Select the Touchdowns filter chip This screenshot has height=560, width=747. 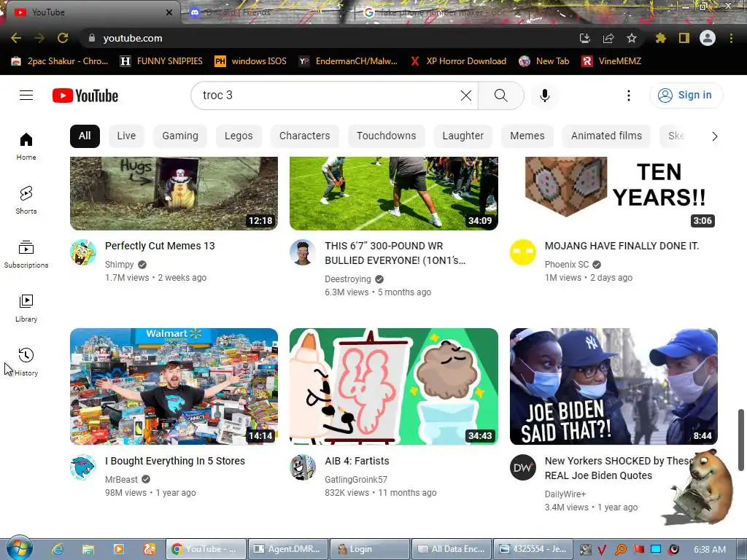387,136
